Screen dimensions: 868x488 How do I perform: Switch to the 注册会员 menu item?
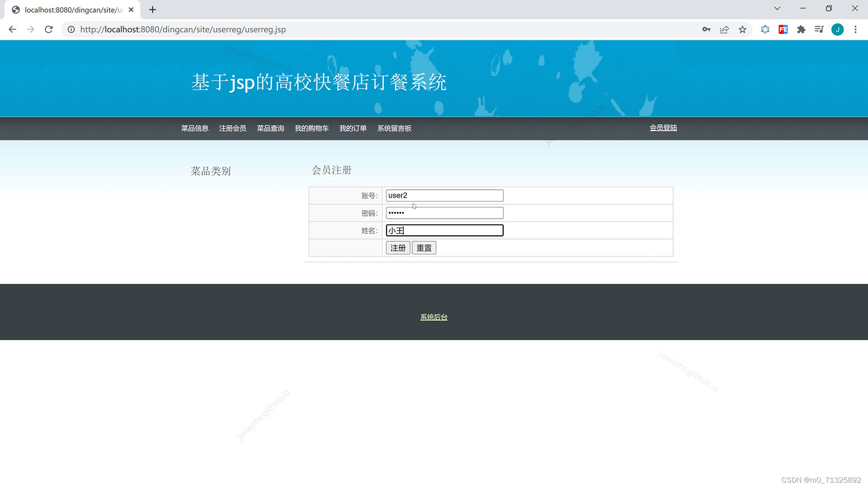pos(232,128)
